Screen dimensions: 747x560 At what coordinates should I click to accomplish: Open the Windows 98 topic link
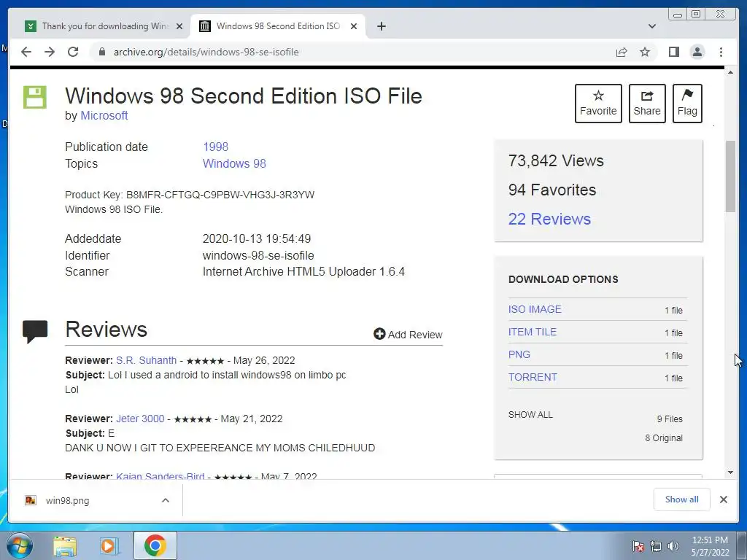tap(234, 163)
